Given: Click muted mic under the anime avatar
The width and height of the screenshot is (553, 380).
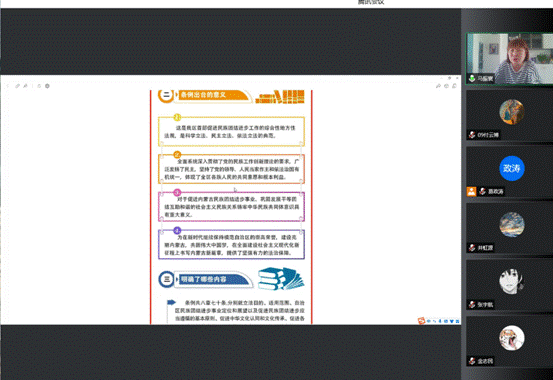Looking at the screenshot, I should click(x=472, y=304).
